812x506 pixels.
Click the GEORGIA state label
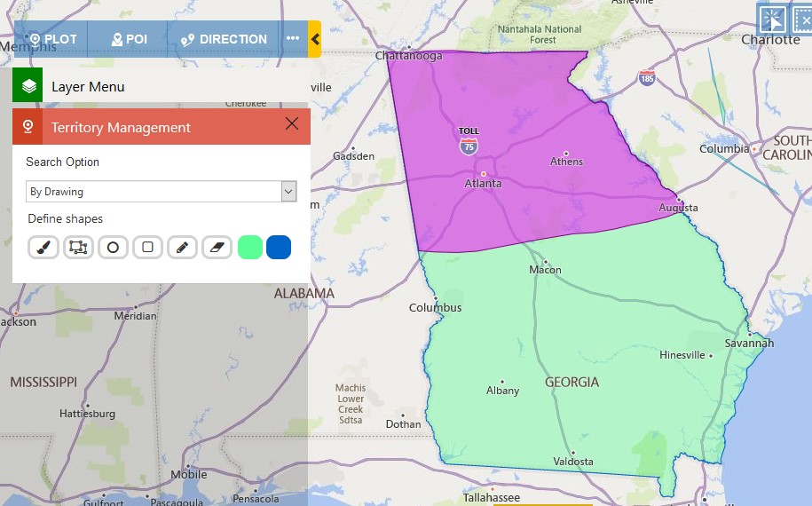point(572,383)
